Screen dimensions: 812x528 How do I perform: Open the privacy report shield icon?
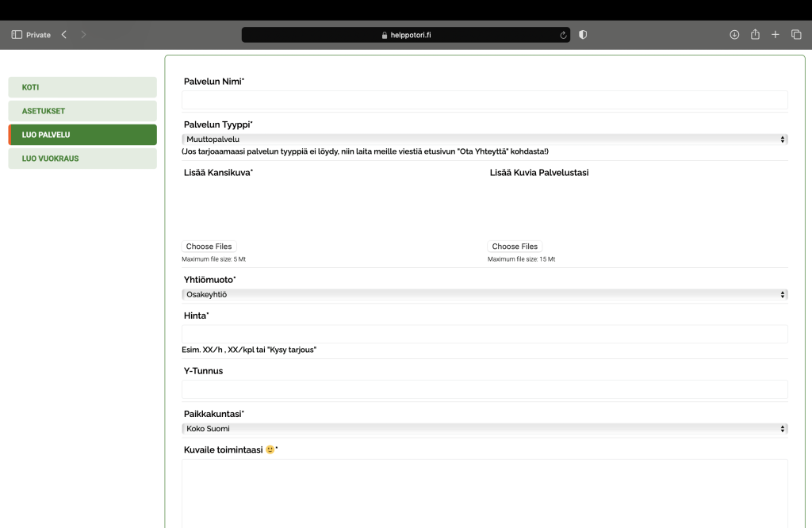pos(583,35)
